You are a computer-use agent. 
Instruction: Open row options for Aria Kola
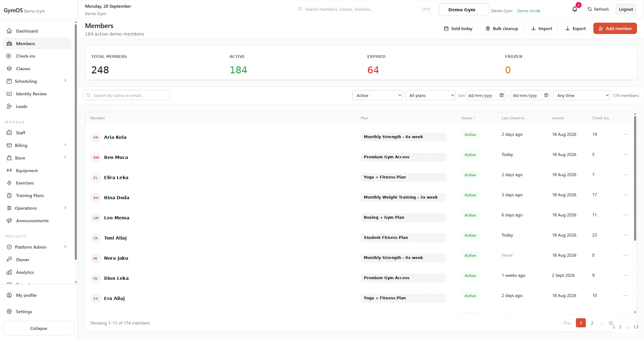click(625, 134)
